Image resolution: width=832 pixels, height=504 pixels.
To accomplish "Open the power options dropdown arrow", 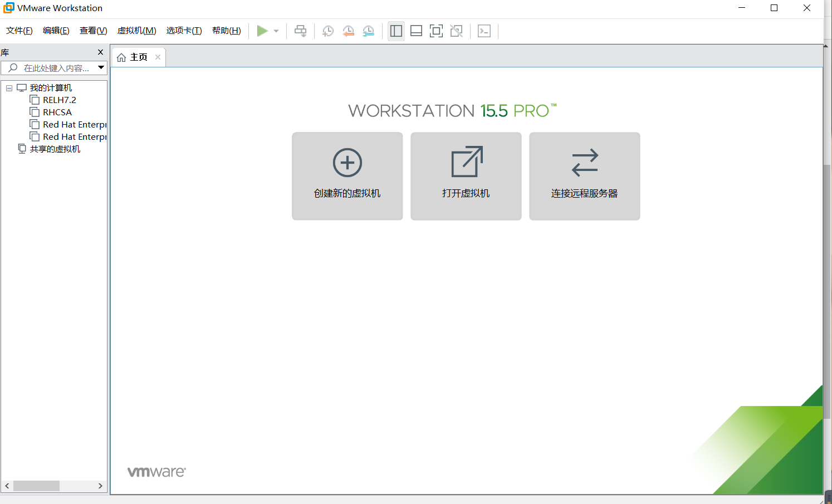I will 275,31.
